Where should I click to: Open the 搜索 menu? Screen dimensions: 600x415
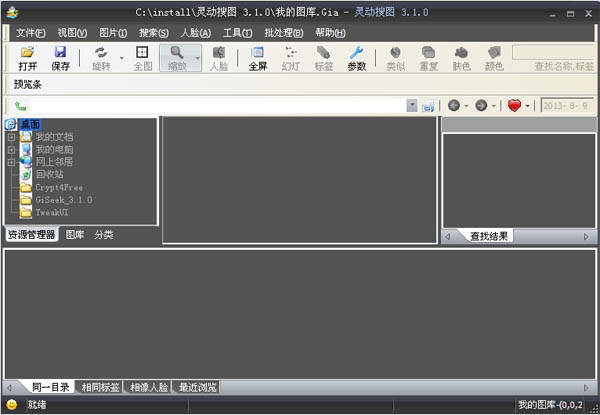[152, 32]
